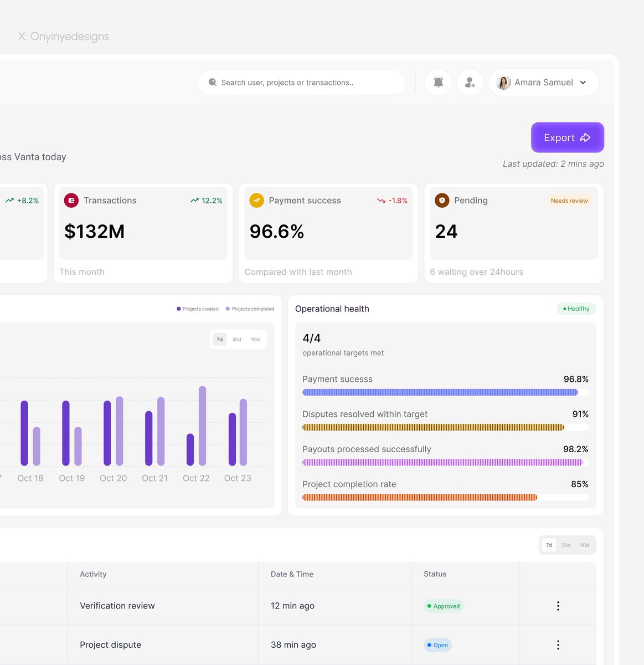Screen dimensions: 644x665
Task: Click the Payouts processed successfully progress bar
Action: tap(445, 462)
